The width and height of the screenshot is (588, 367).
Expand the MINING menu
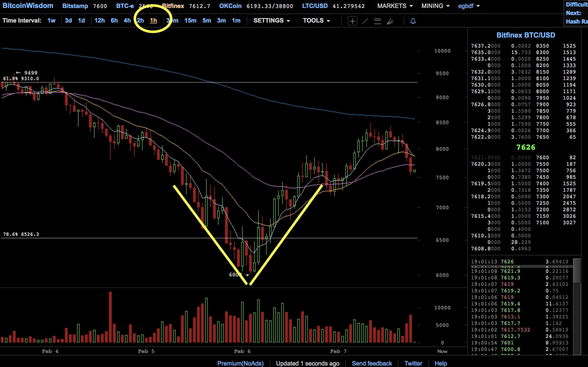pyautogui.click(x=435, y=6)
